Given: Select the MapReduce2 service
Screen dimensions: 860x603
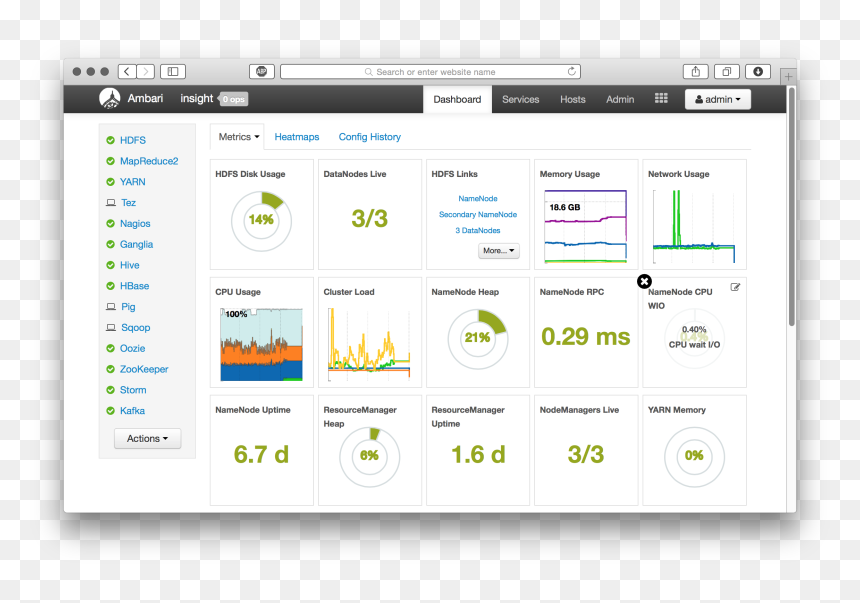Looking at the screenshot, I should (149, 161).
